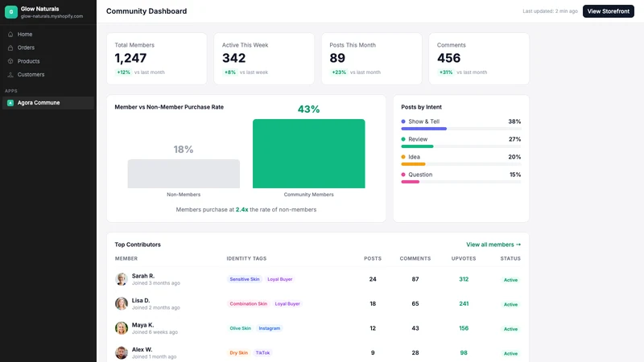644x362 pixels.
Task: Click the Comments column header
Action: coord(415,258)
